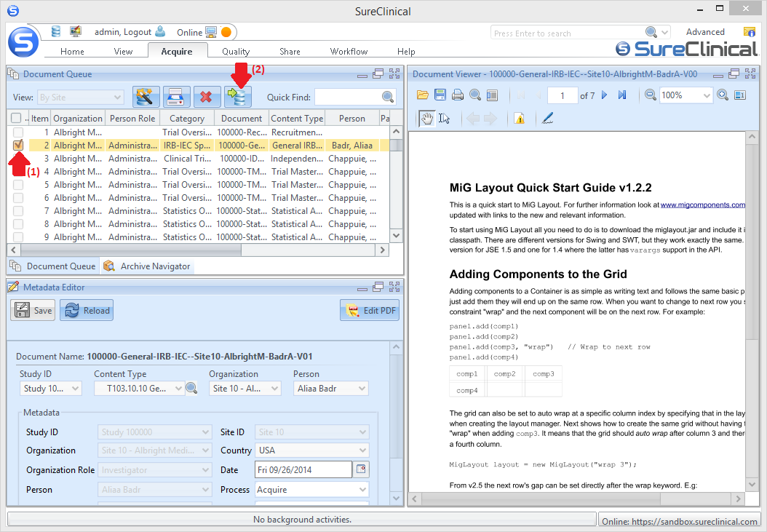Jump to the last page of the document

[x=621, y=95]
